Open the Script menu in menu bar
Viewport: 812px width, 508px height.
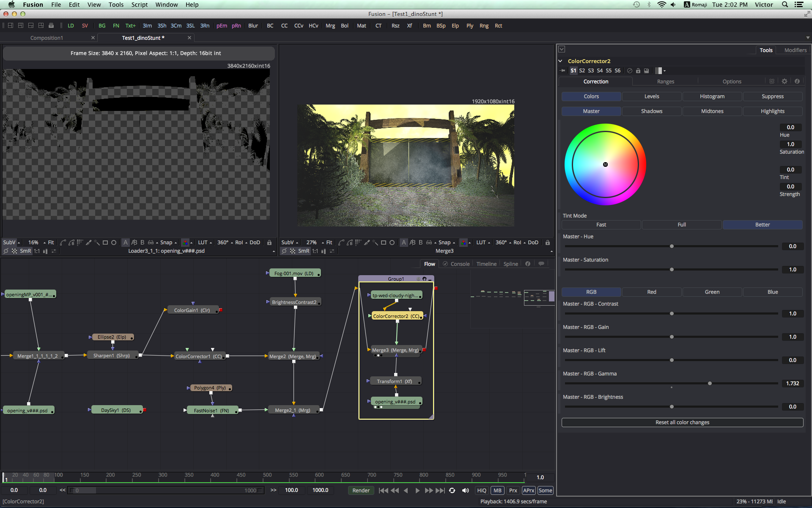tap(139, 5)
